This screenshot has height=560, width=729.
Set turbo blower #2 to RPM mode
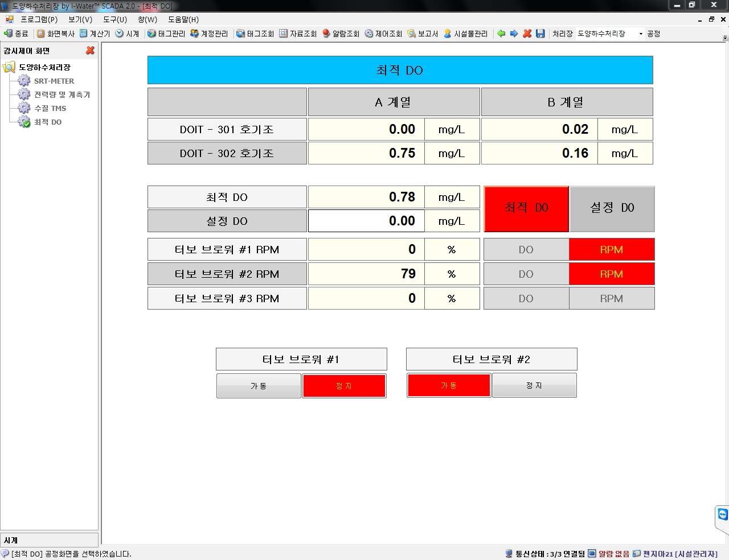click(x=612, y=274)
